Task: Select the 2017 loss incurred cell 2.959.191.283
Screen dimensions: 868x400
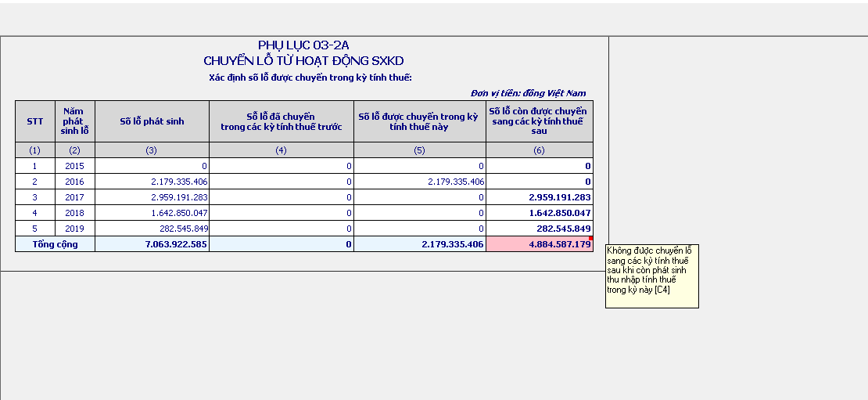Action: click(152, 197)
